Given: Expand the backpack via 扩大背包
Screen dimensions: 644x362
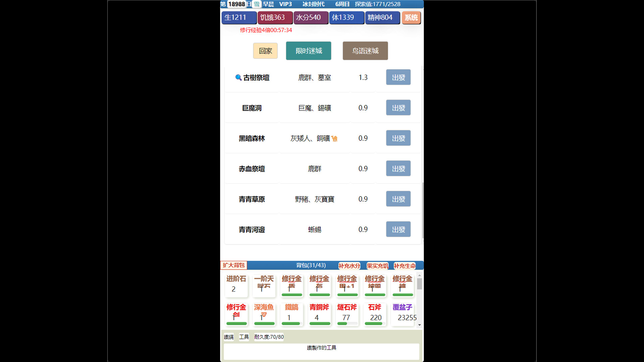Looking at the screenshot, I should [233, 265].
